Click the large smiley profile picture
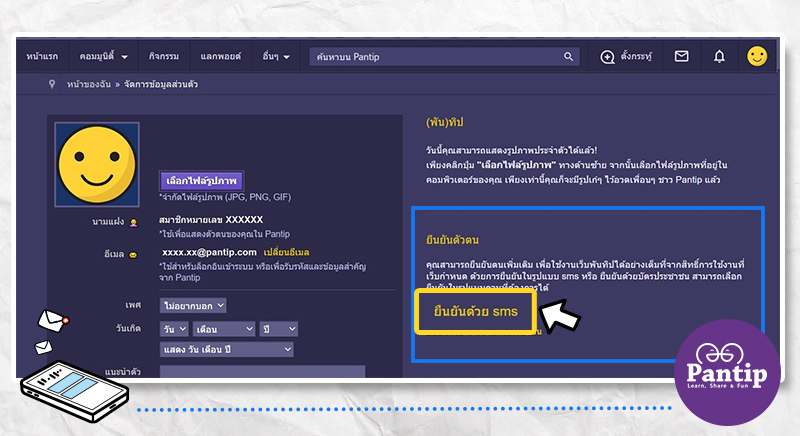Screen dimensions: 800x436 point(97,164)
